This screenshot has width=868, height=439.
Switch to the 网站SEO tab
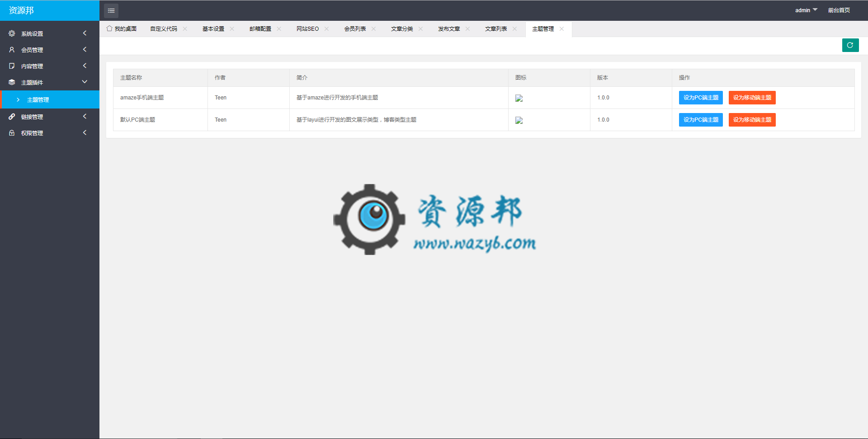pos(307,29)
